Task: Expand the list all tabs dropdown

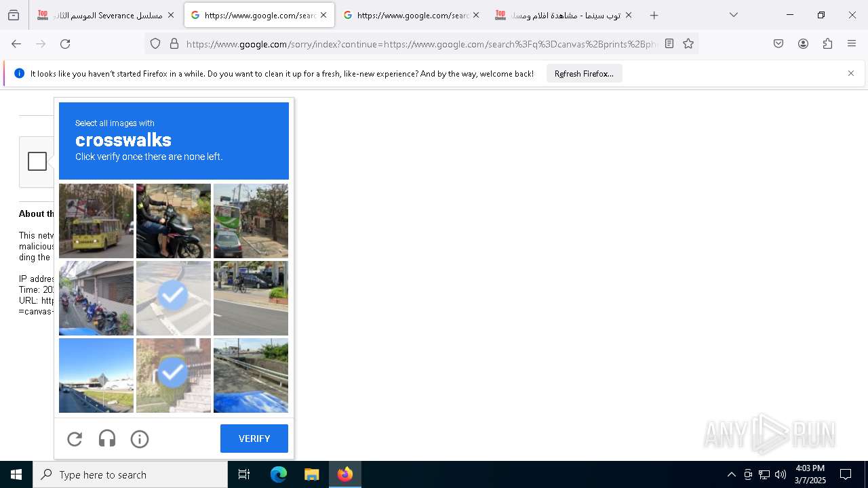Action: click(x=734, y=15)
